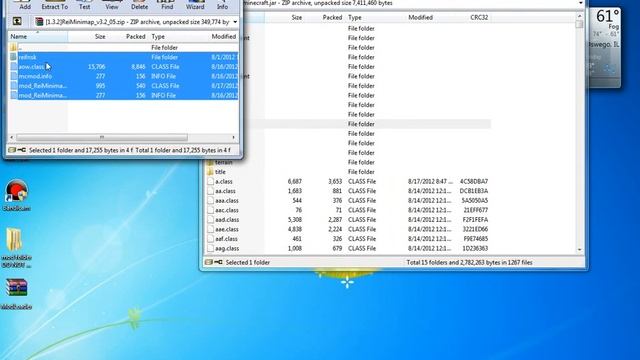Click the a.class file icon
640x360 pixels.
[210, 182]
